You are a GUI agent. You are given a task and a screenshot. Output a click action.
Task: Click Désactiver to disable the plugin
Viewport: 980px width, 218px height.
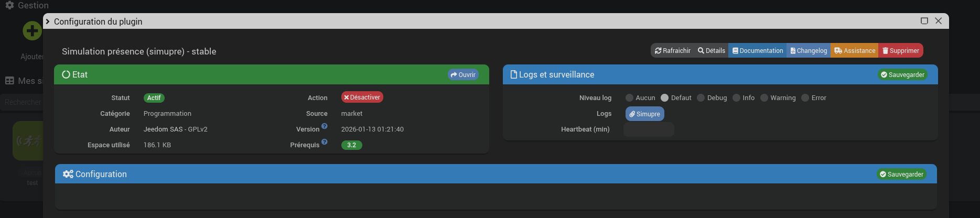(x=362, y=97)
